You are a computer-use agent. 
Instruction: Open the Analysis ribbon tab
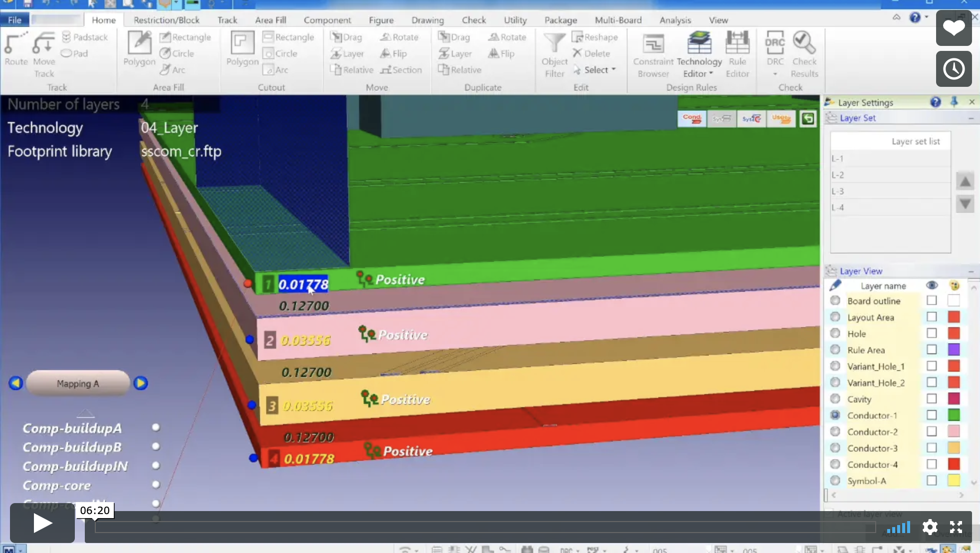point(675,20)
